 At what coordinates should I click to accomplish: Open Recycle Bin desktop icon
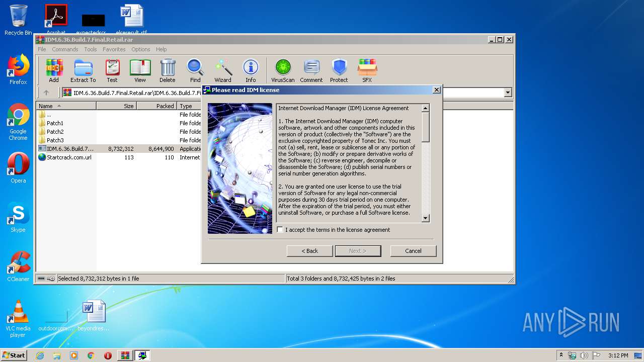[18, 20]
